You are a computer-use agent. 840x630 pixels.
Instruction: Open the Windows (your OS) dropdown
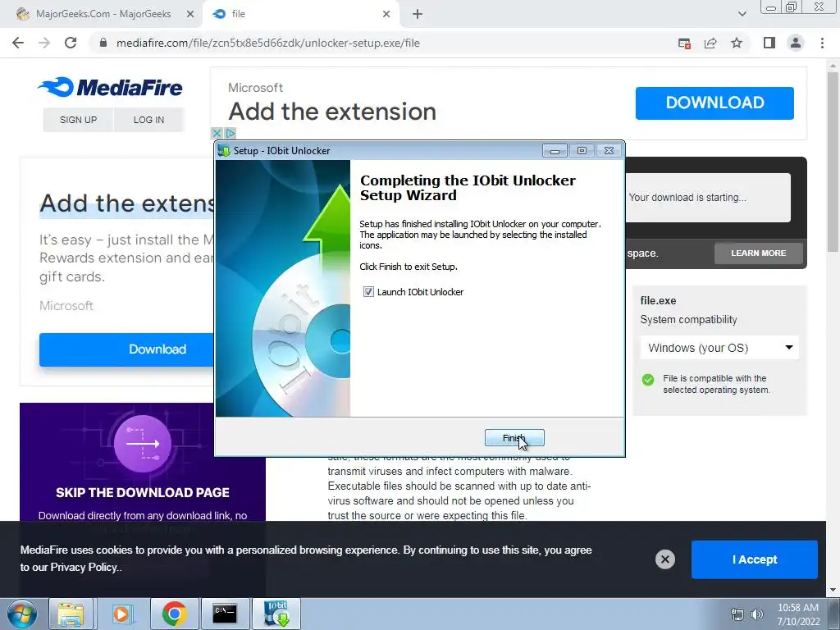(x=719, y=348)
